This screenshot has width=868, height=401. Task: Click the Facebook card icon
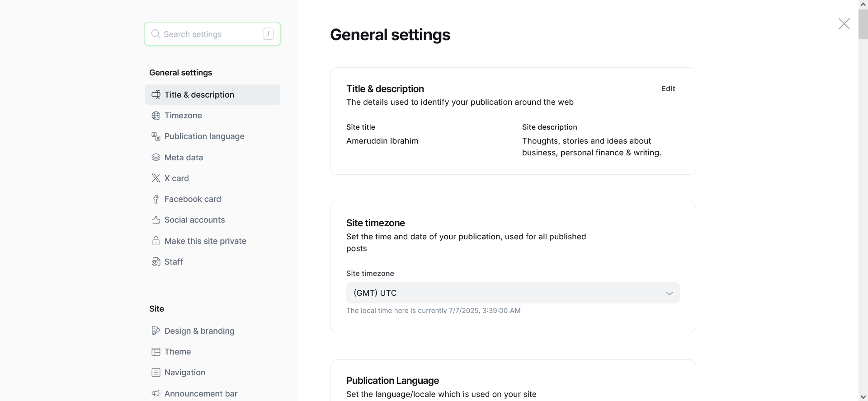(x=156, y=199)
